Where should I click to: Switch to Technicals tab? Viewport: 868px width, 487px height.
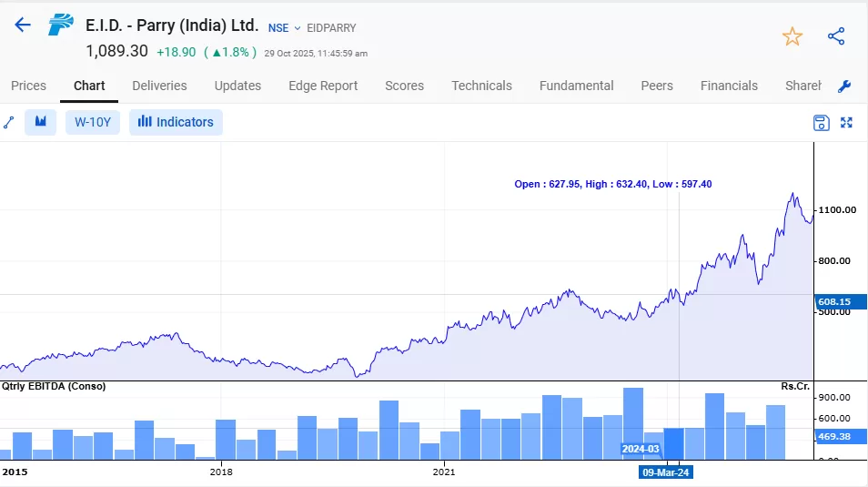(x=481, y=86)
